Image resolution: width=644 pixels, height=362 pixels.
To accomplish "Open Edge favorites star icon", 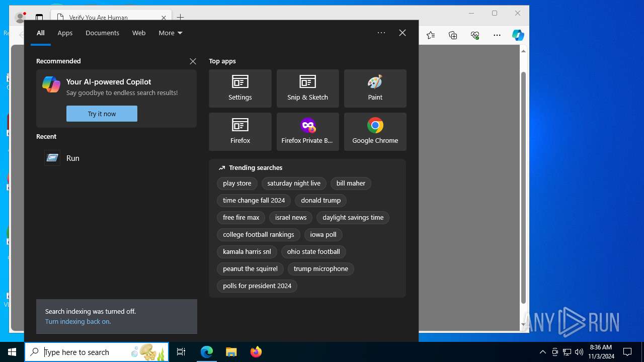I will point(431,35).
